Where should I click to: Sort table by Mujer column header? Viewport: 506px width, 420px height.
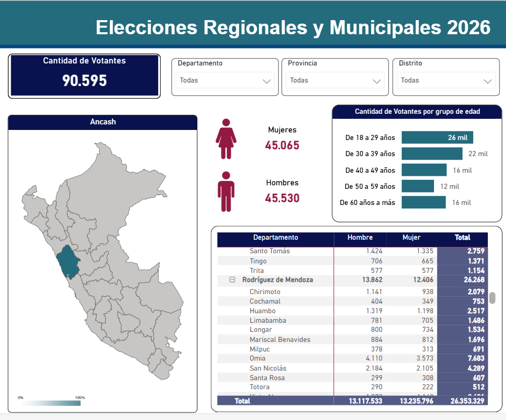(411, 238)
